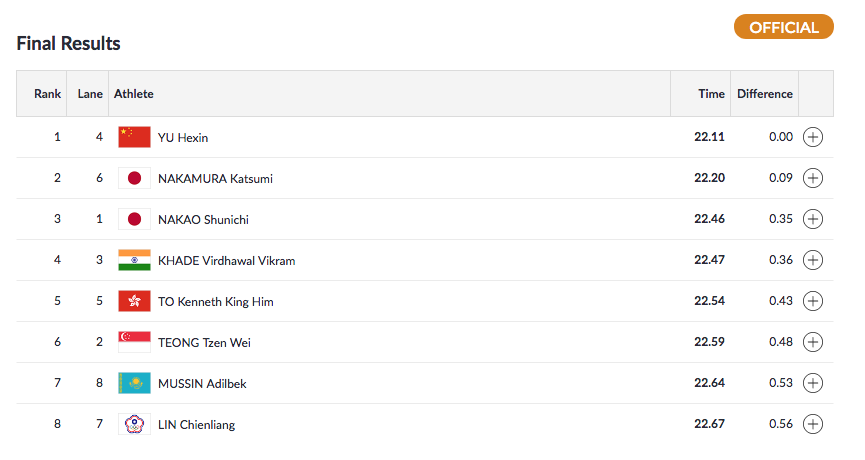865x460 pixels.
Task: Click the Chinese Taipei flag icon
Action: pyautogui.click(x=134, y=424)
